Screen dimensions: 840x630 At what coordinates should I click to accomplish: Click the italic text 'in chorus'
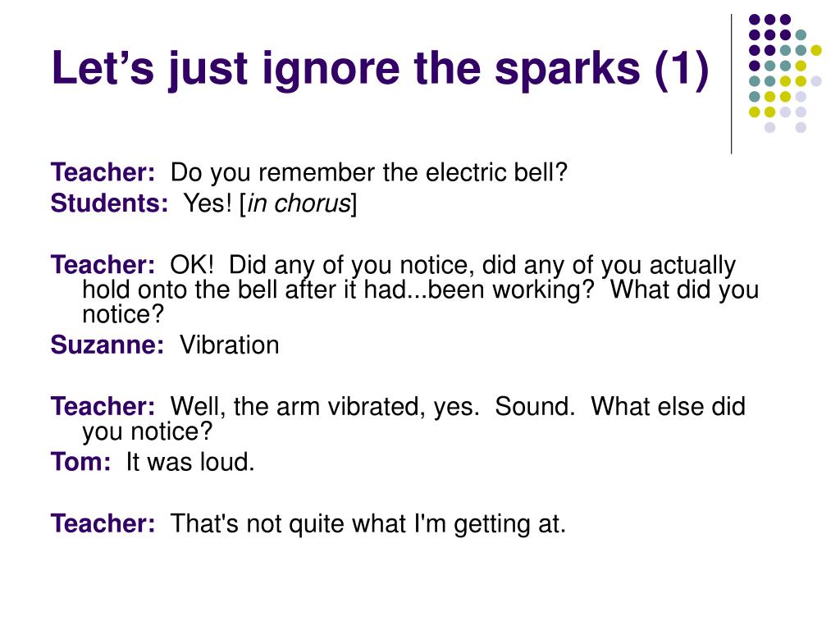coord(299,203)
